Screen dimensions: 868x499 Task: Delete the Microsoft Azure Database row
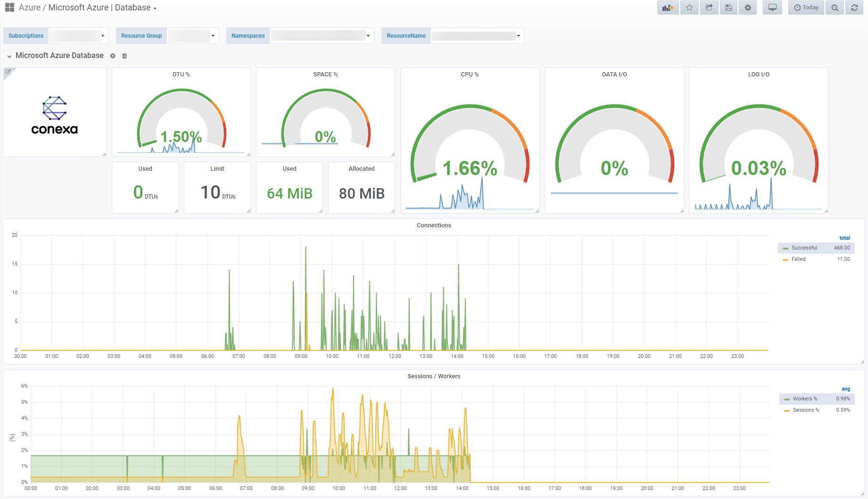pos(124,56)
